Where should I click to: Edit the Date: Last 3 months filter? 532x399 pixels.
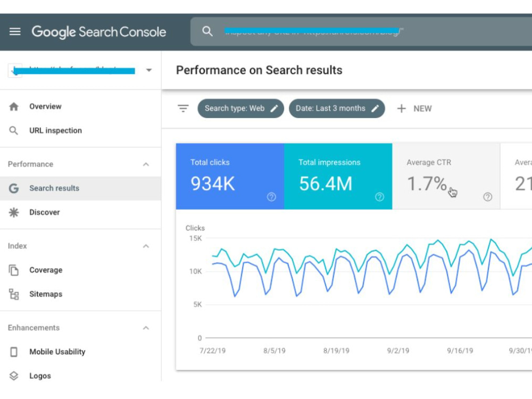click(337, 109)
